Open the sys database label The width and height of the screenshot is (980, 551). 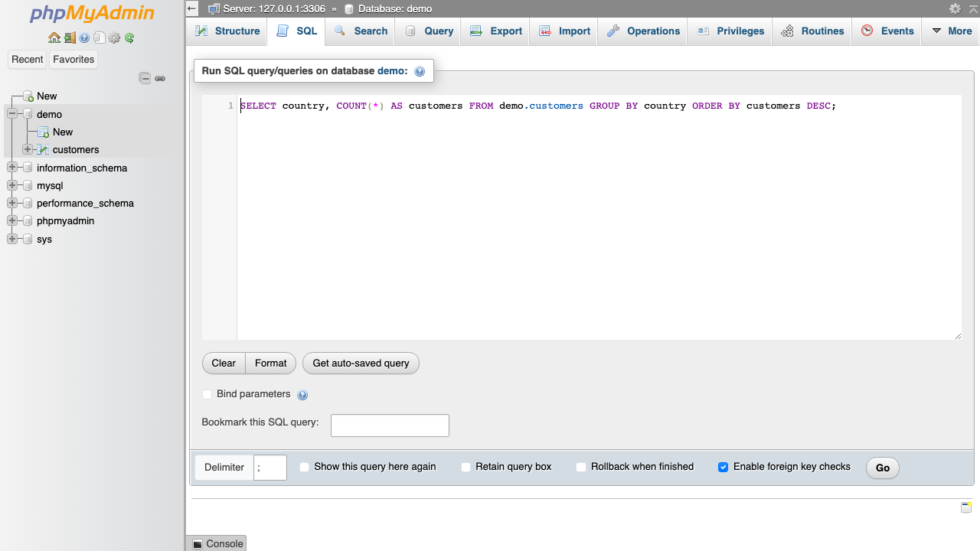click(x=44, y=239)
